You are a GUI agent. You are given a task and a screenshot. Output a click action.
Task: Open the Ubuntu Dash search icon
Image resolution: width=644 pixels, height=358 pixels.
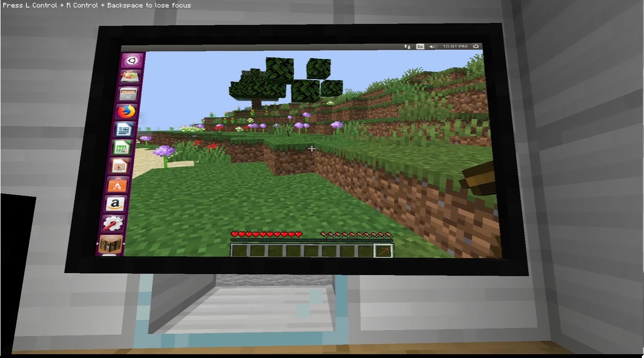(132, 60)
